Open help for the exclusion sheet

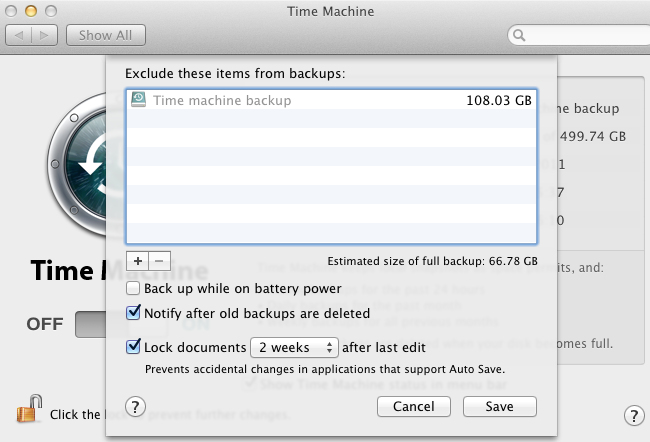135,406
